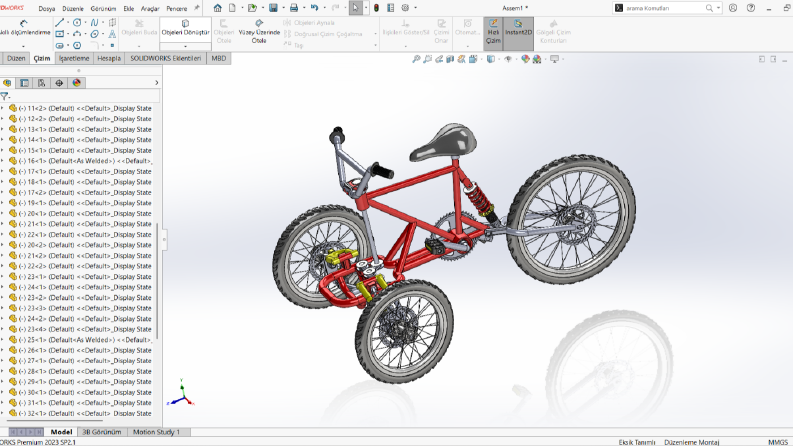Pin the menu bar with the pushpin
The width and height of the screenshot is (793, 446).
coord(197,8)
